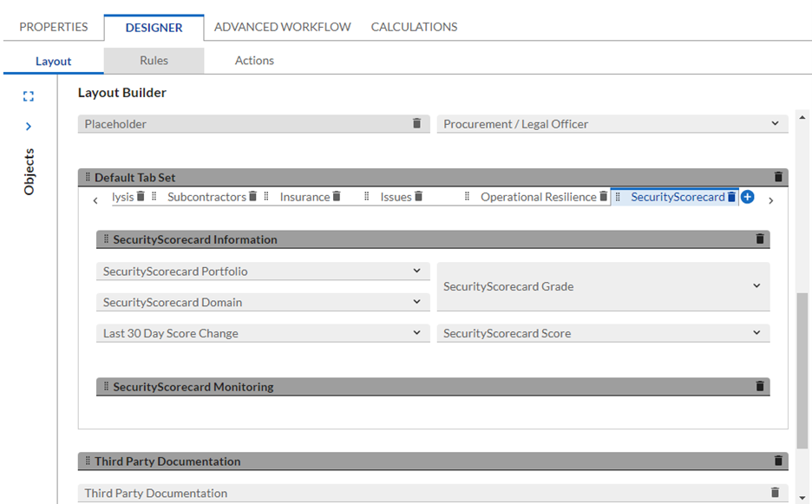
Task: Add a new tab with the plus icon
Action: pyautogui.click(x=747, y=197)
